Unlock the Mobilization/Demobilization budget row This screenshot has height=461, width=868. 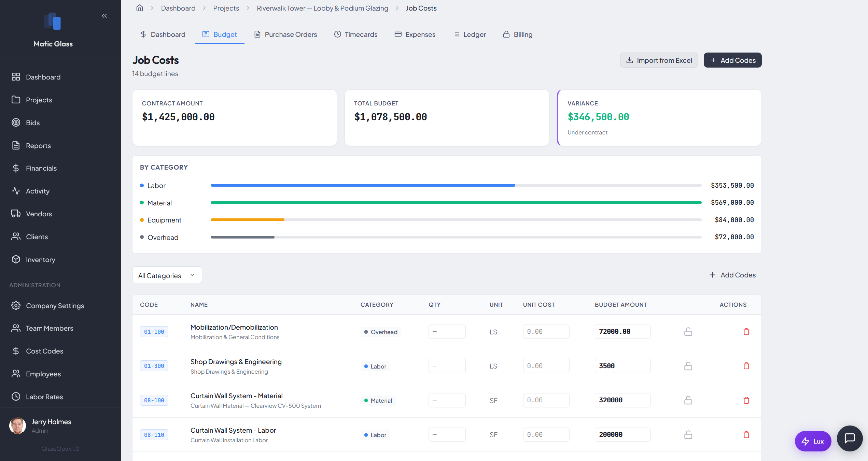688,331
